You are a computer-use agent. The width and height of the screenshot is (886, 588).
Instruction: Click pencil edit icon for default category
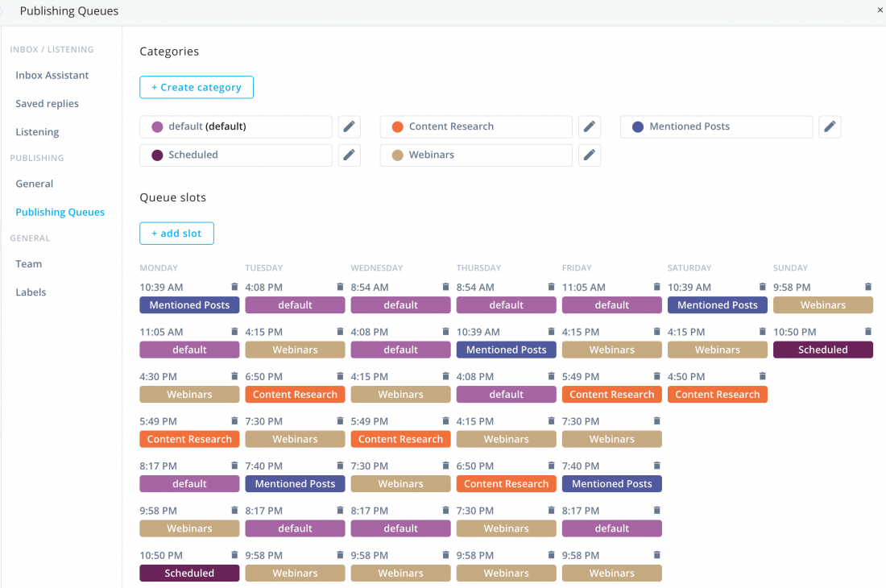pos(349,127)
